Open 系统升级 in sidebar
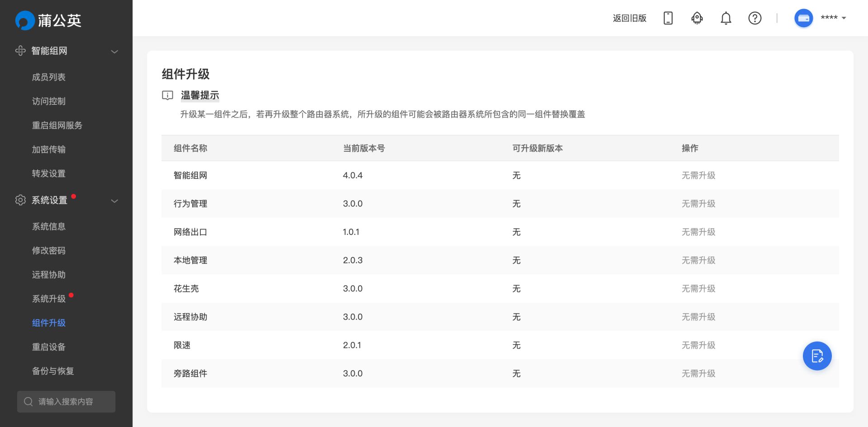Screen dimensions: 868x427 49,299
